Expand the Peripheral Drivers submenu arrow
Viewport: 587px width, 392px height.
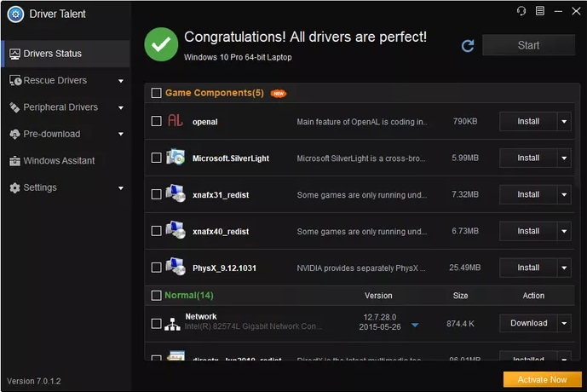(121, 108)
